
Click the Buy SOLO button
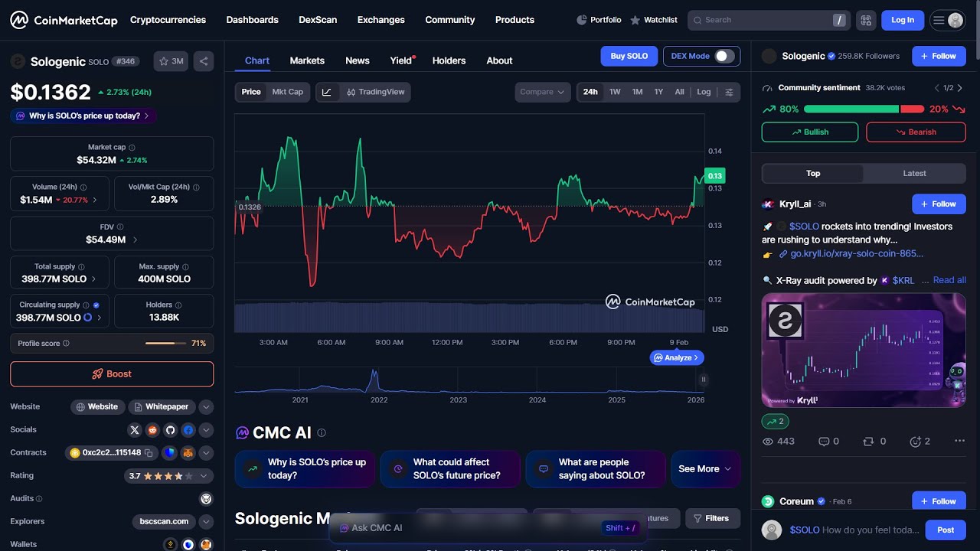coord(629,56)
